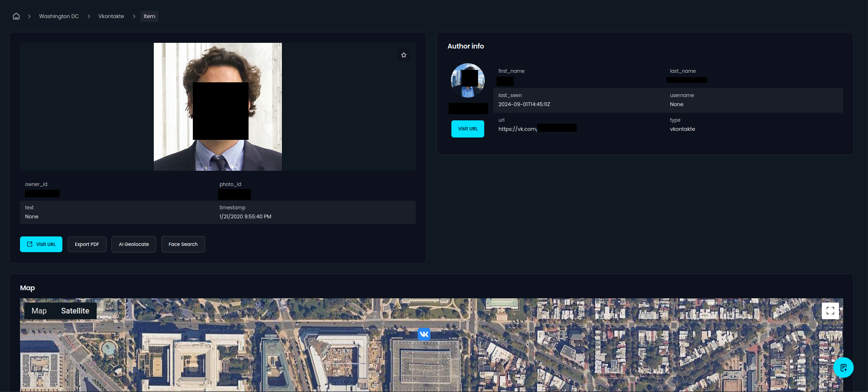Switch map to Satellite view
This screenshot has width=868, height=392.
click(75, 311)
